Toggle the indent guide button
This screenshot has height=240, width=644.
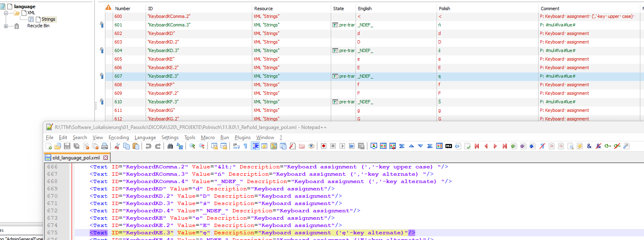click(x=255, y=146)
